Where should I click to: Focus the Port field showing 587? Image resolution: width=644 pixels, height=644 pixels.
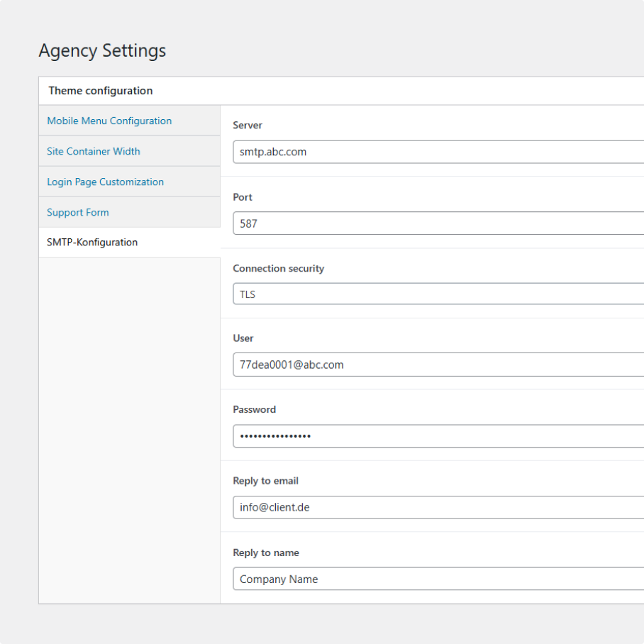point(438,223)
